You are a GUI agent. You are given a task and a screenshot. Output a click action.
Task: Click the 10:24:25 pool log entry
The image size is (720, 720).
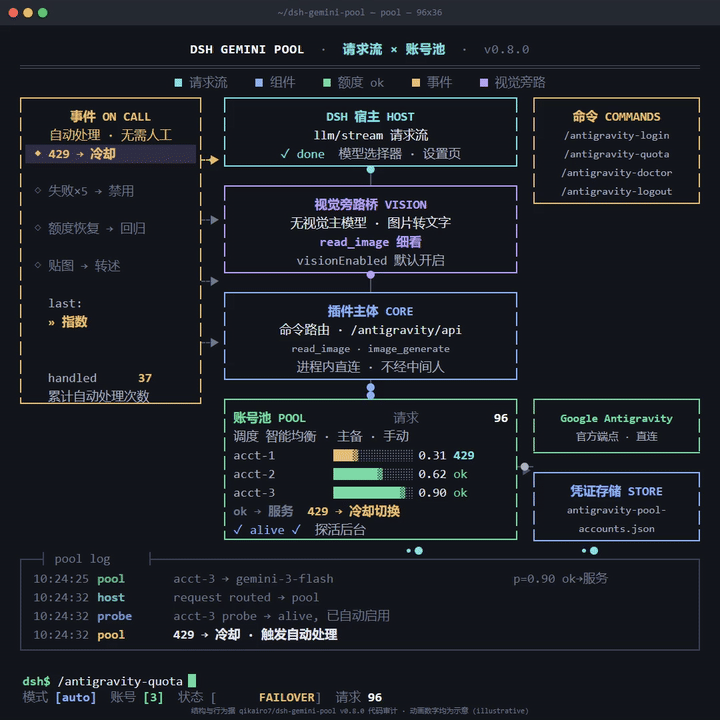321,579
